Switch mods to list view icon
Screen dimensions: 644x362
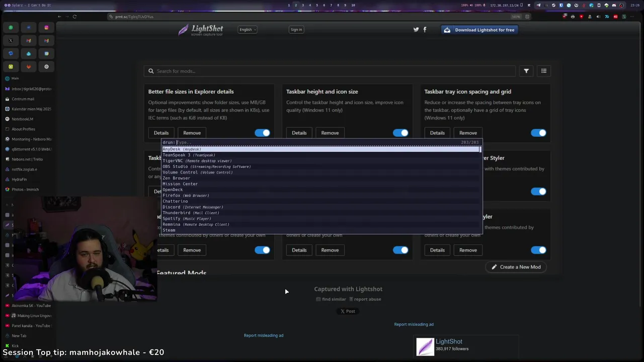pos(544,71)
